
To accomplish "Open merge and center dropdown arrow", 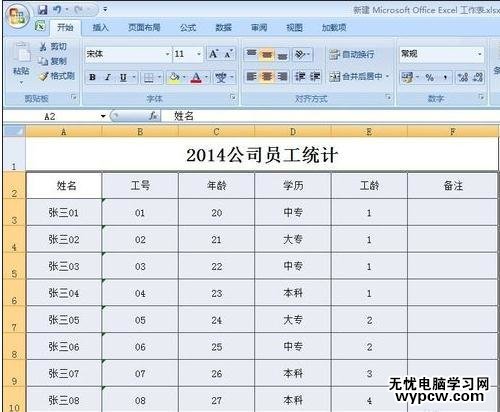I will click(387, 77).
